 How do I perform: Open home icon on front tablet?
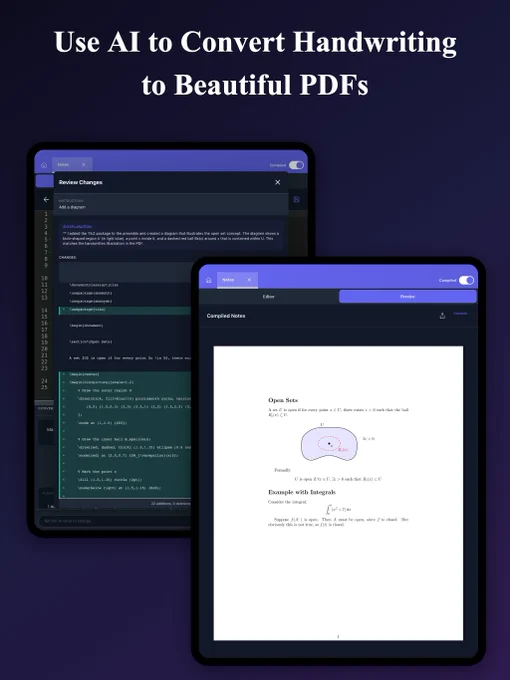click(x=209, y=280)
